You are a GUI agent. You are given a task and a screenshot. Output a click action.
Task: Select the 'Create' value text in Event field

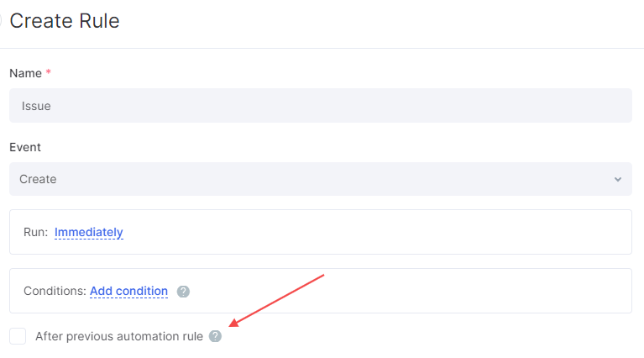(x=38, y=179)
